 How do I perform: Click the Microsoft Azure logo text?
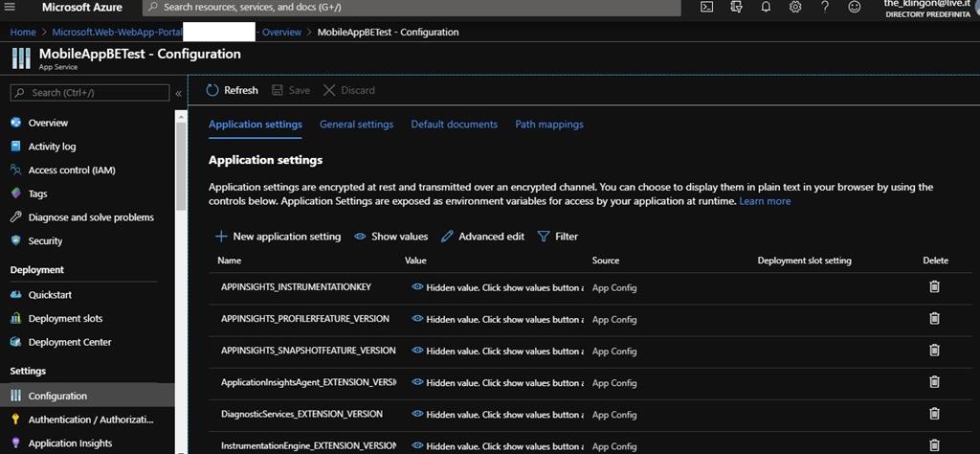[x=82, y=8]
